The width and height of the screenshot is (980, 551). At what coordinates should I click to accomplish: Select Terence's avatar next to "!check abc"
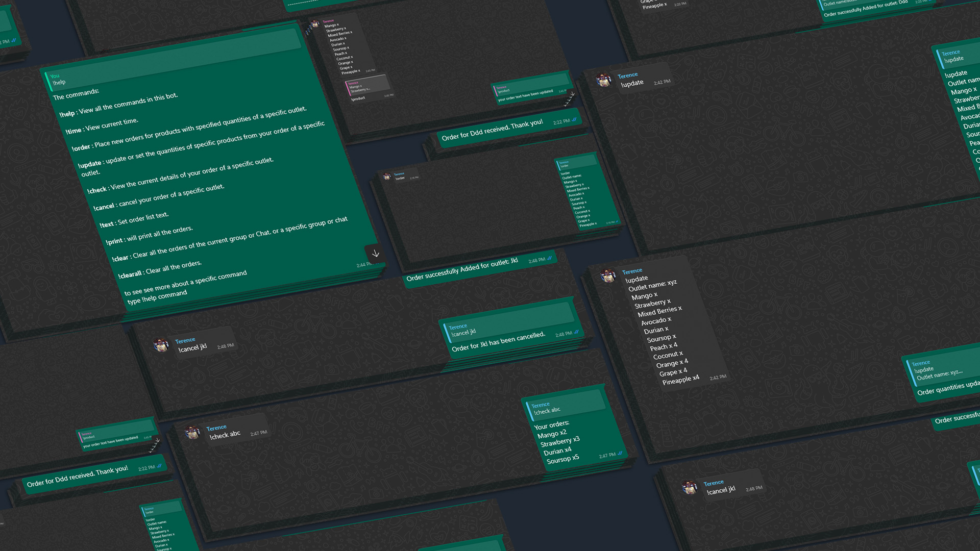point(193,433)
